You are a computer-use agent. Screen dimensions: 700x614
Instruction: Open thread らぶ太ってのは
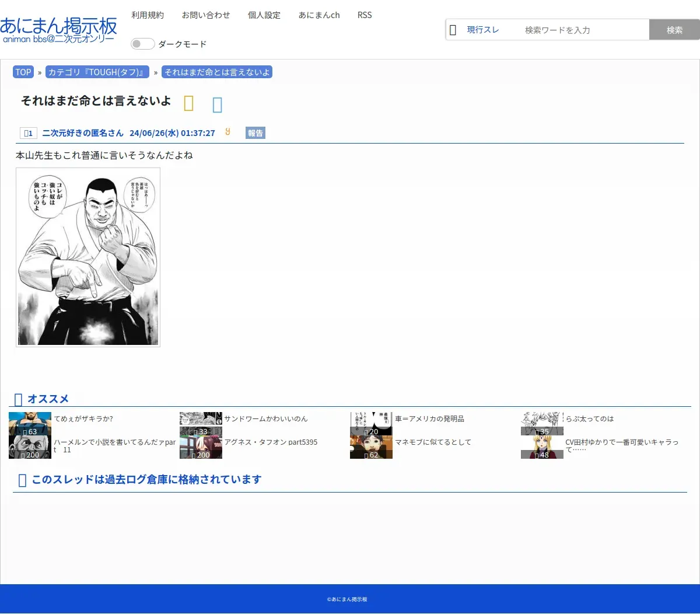pyautogui.click(x=590, y=418)
